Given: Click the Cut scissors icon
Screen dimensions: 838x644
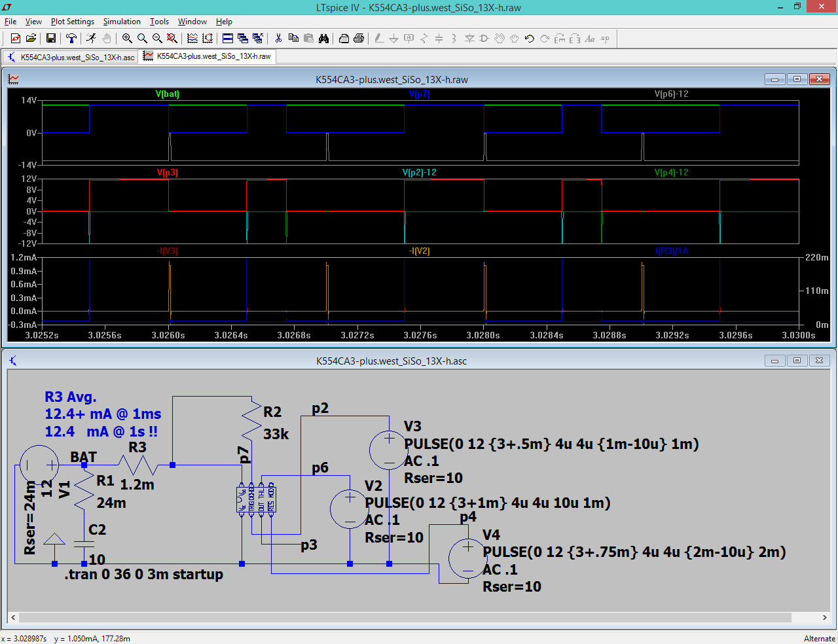Looking at the screenshot, I should click(x=278, y=39).
